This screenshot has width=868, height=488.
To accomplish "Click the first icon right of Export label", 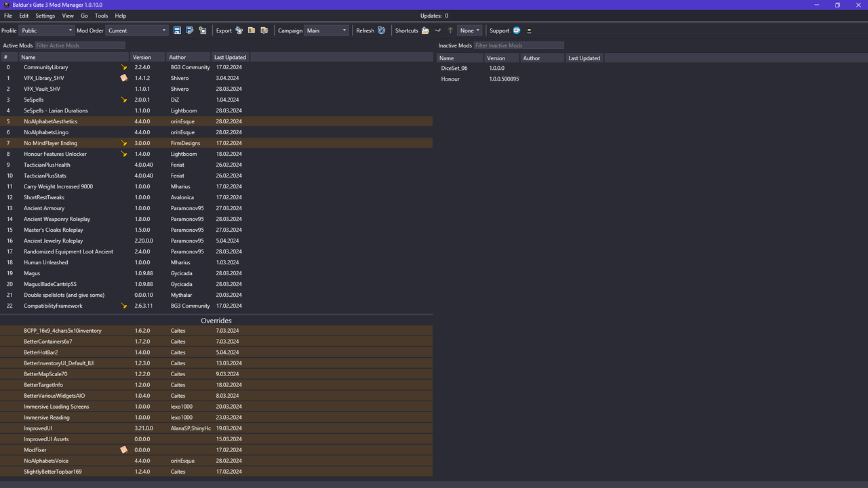I will tap(239, 30).
